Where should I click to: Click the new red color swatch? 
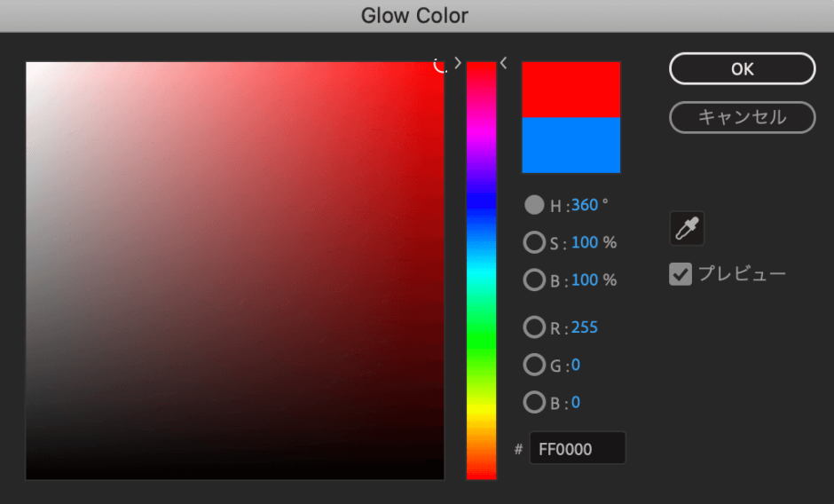coord(570,89)
